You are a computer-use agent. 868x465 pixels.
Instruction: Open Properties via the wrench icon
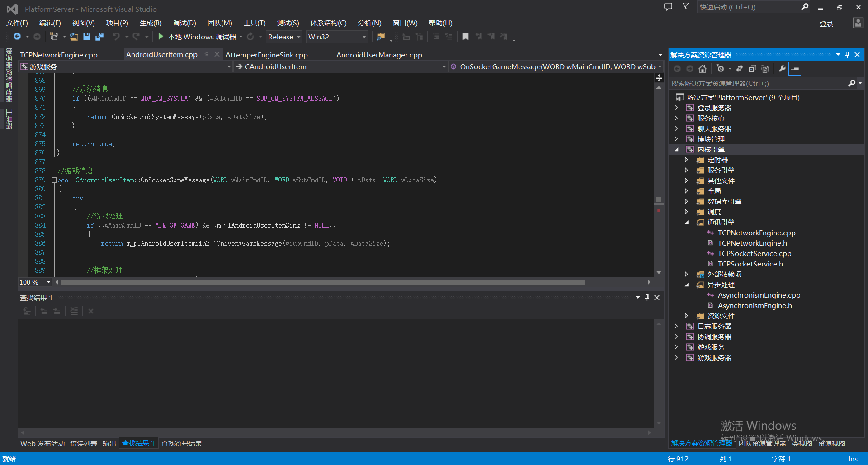pyautogui.click(x=782, y=69)
